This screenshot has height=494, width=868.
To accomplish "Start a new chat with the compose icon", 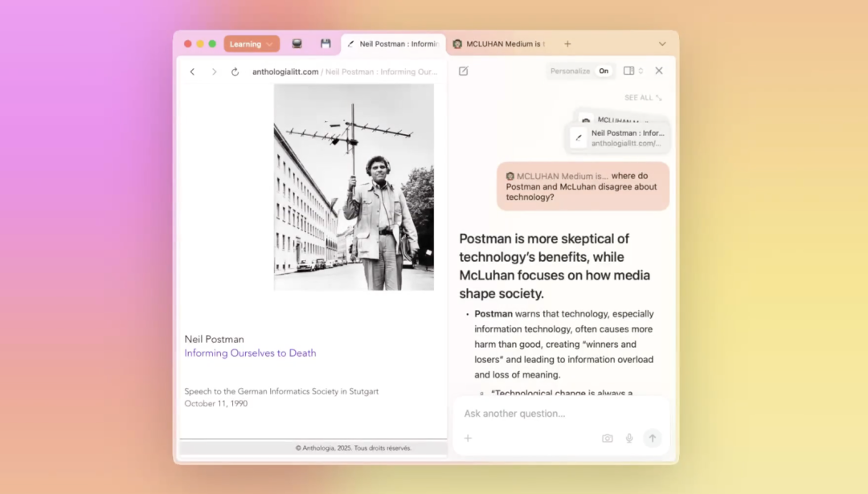I will tap(464, 71).
